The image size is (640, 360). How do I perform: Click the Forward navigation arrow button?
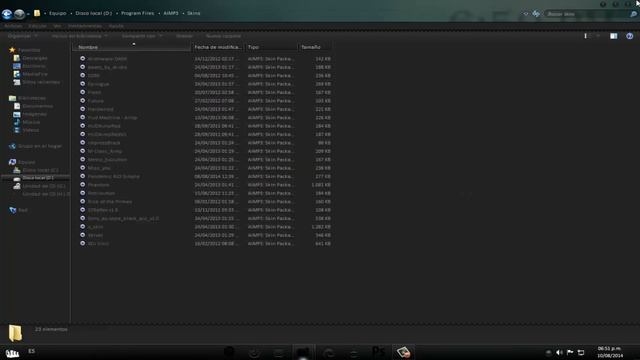[19, 14]
